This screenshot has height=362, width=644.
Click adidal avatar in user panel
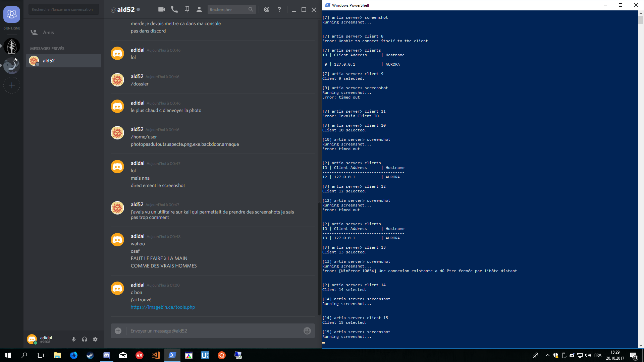[x=32, y=339]
